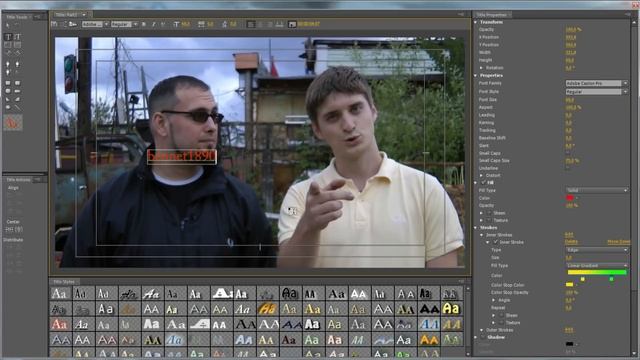Open the Title designer tab dropdown
The height and width of the screenshot is (360, 640).
tap(84, 15)
